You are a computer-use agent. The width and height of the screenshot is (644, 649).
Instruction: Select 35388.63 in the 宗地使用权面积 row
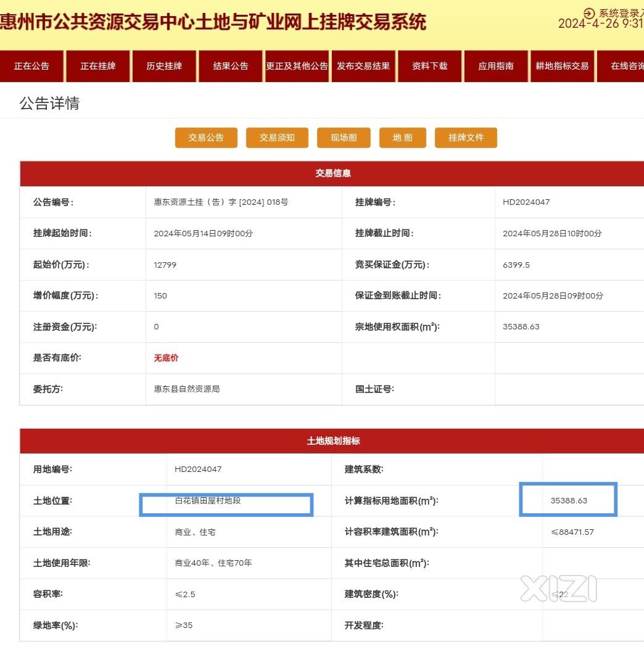point(521,326)
